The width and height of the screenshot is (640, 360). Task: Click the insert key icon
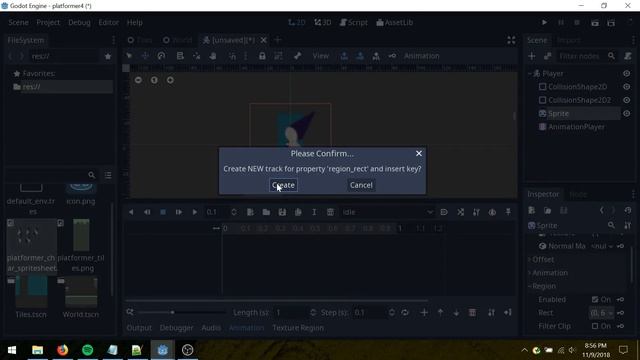[x=392, y=56]
